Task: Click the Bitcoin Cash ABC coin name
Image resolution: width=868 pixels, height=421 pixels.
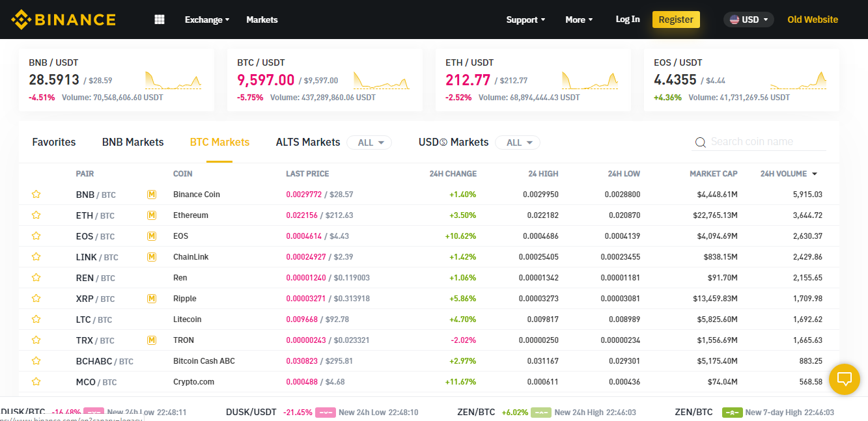Action: click(204, 361)
